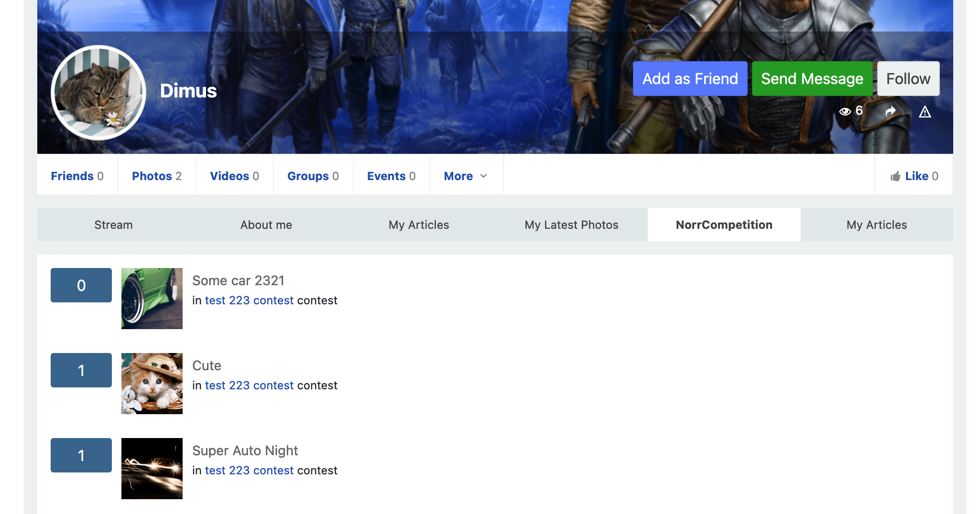Click the Some car 2321 entry title
Image resolution: width=980 pixels, height=514 pixels.
tap(239, 280)
